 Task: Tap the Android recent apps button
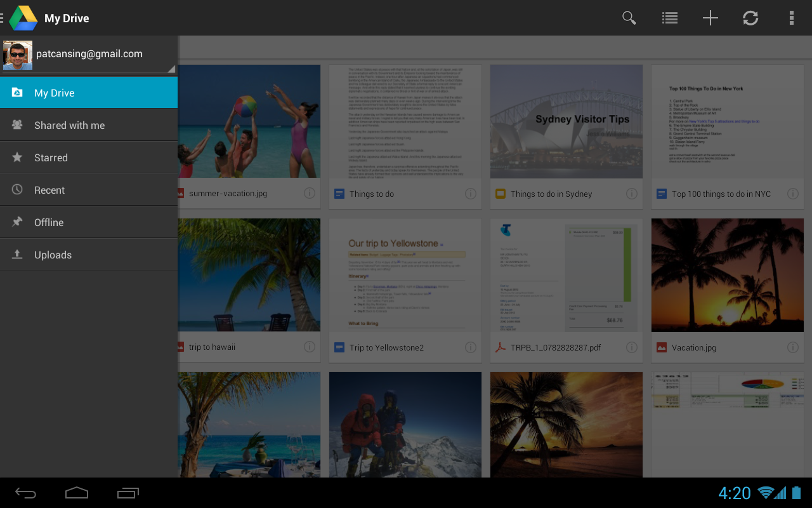tap(128, 493)
